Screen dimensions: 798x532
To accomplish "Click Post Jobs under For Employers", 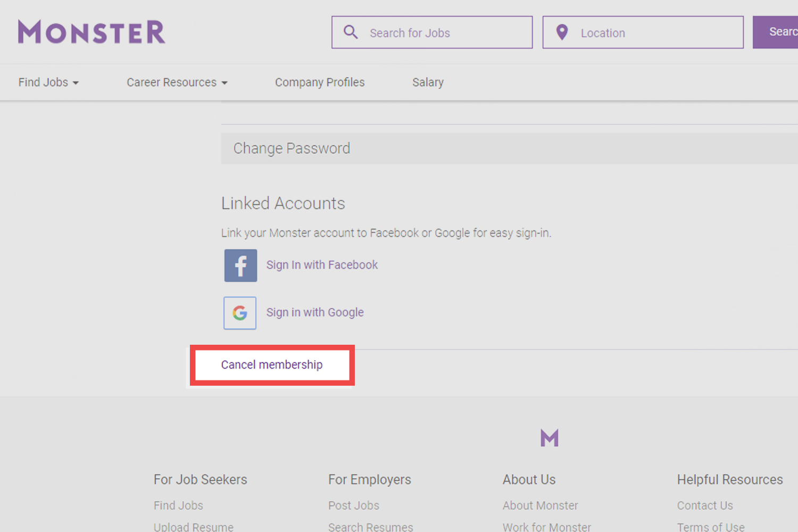I will pos(353,505).
